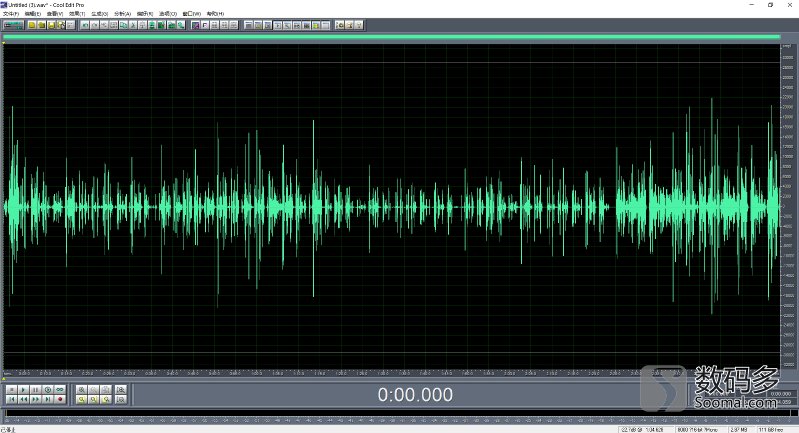Click the Undo toolbar icon
Screen dimensions: 799x433
click(85, 25)
